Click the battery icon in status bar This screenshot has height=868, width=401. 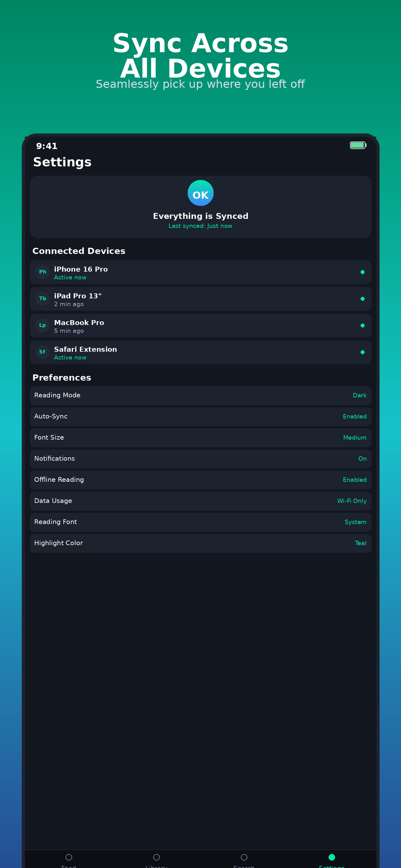click(x=358, y=145)
